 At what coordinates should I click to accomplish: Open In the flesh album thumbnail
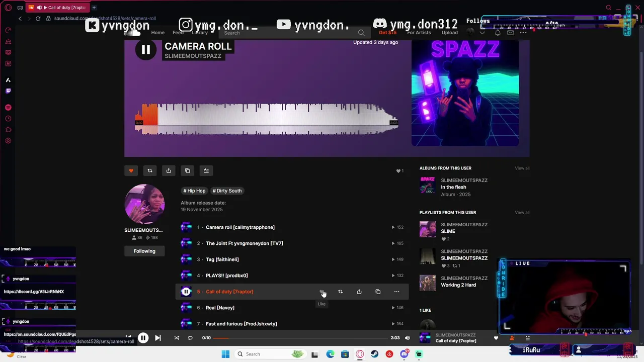click(428, 186)
